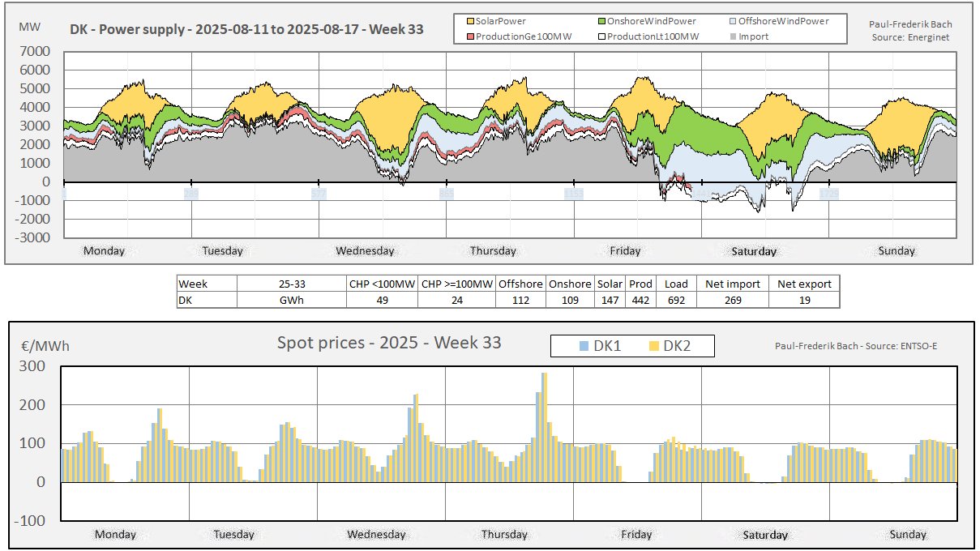Click the yellow DK2 legend marker

(x=653, y=346)
